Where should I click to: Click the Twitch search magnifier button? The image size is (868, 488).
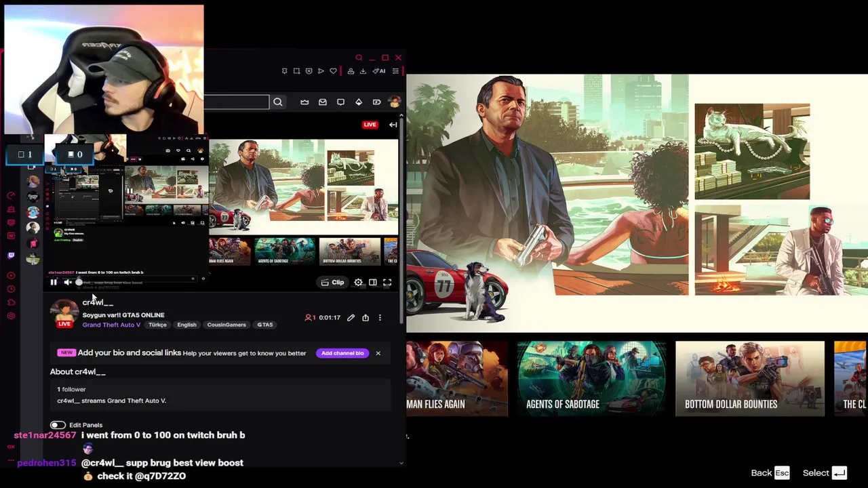pos(277,102)
